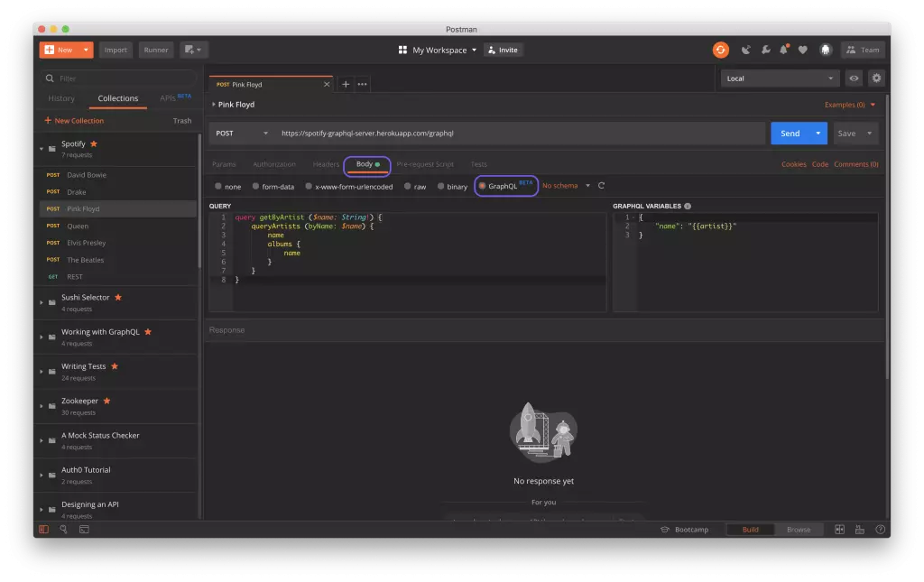Open manage environments gear icon
924x582 pixels.
point(877,79)
